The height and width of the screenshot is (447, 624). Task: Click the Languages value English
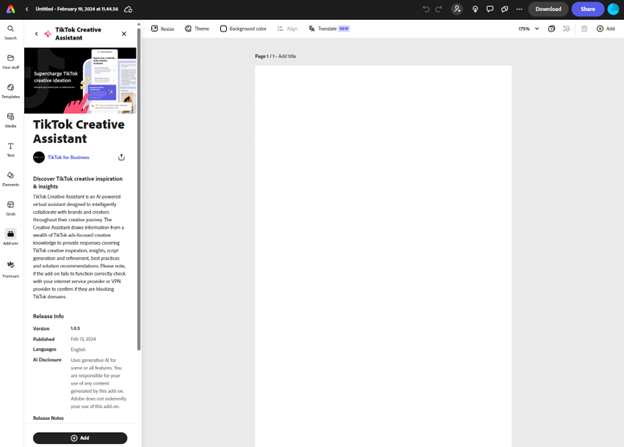[78, 349]
